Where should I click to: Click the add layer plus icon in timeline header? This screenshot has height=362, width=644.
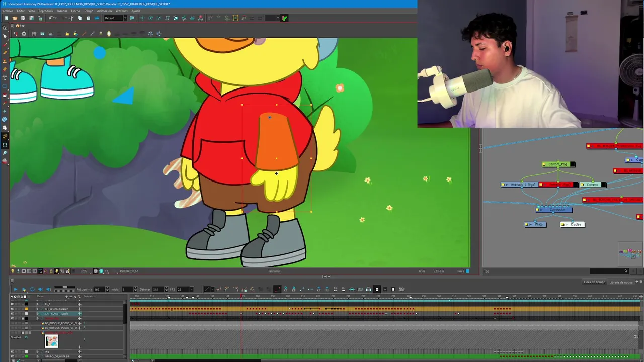coord(67,297)
